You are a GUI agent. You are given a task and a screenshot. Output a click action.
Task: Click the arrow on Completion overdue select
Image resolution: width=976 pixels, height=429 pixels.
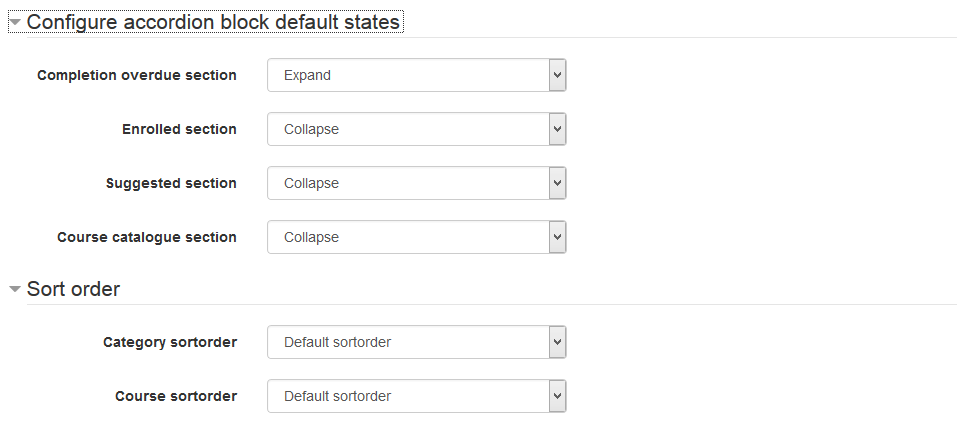point(557,75)
